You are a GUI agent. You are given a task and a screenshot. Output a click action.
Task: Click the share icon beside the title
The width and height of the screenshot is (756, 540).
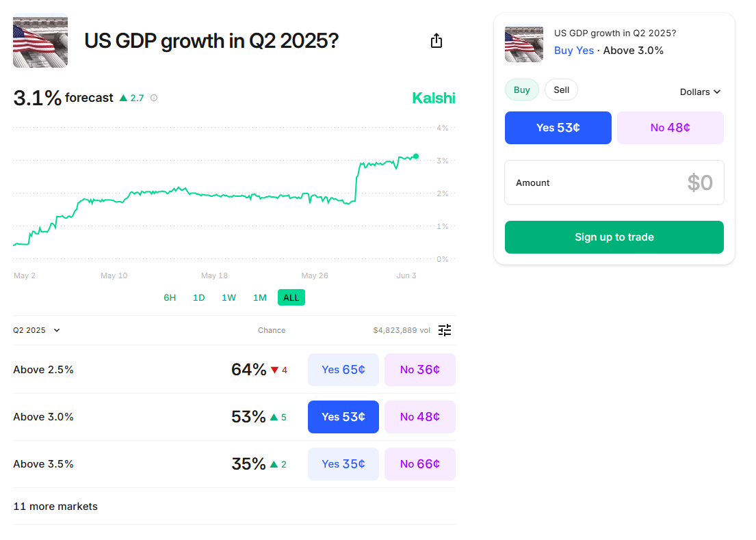[436, 41]
